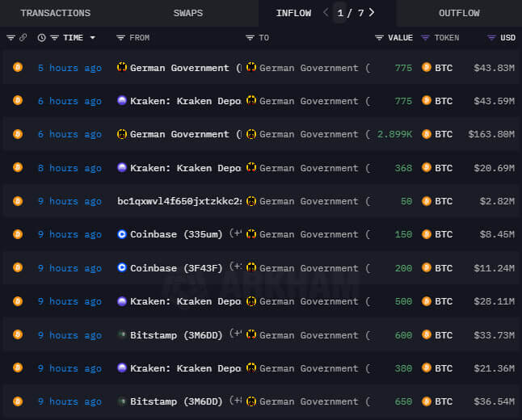Click the USD amount $43.59M

[x=494, y=101]
